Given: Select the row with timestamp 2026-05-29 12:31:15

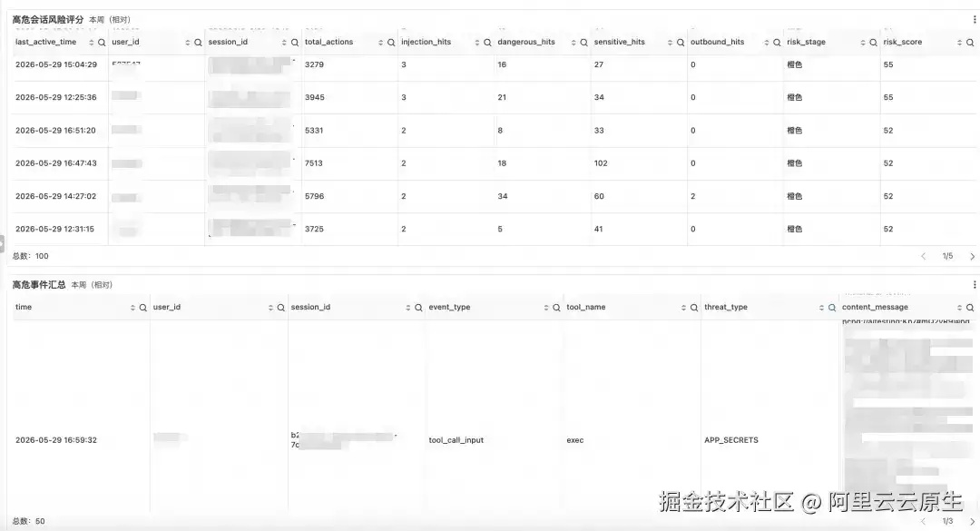Looking at the screenshot, I should 494,229.
